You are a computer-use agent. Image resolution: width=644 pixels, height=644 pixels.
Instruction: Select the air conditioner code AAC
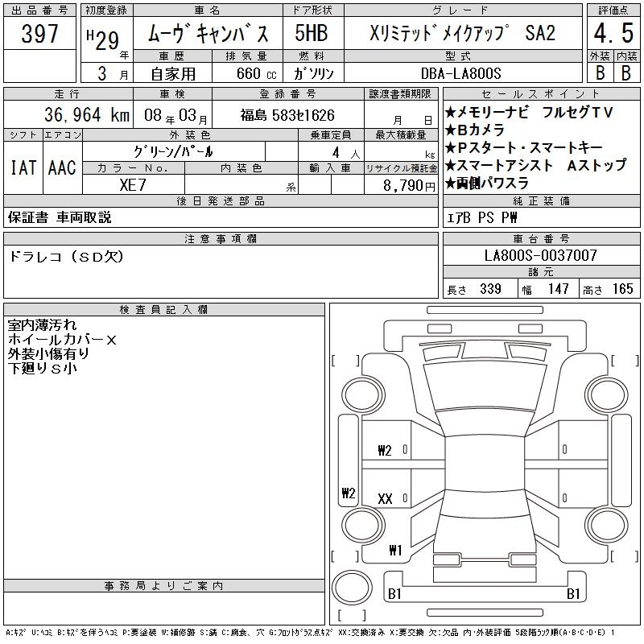click(x=62, y=167)
